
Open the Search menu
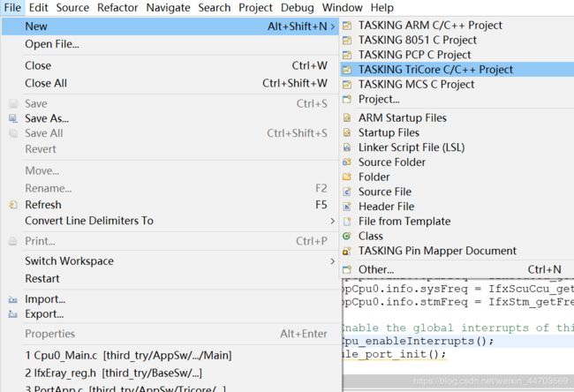pos(215,7)
